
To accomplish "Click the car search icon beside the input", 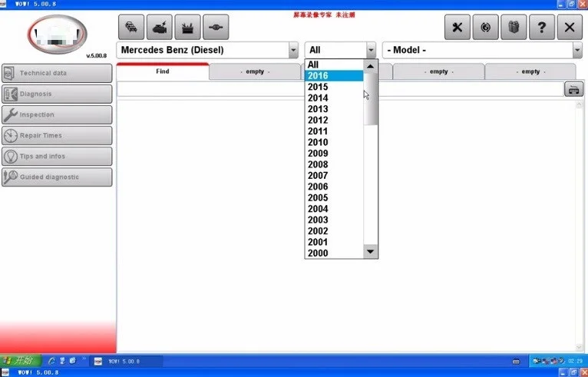I will (573, 90).
